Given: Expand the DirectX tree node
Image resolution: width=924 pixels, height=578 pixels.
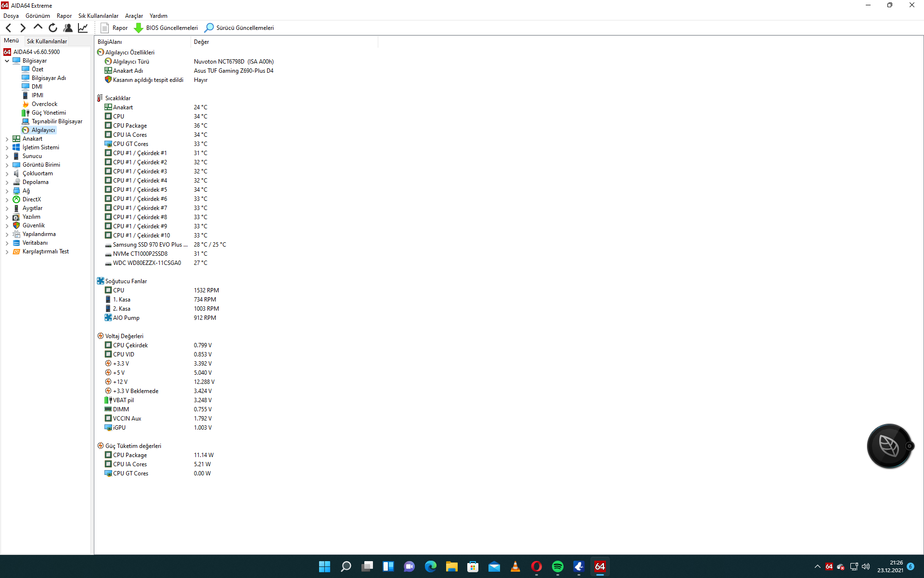Looking at the screenshot, I should [7, 199].
